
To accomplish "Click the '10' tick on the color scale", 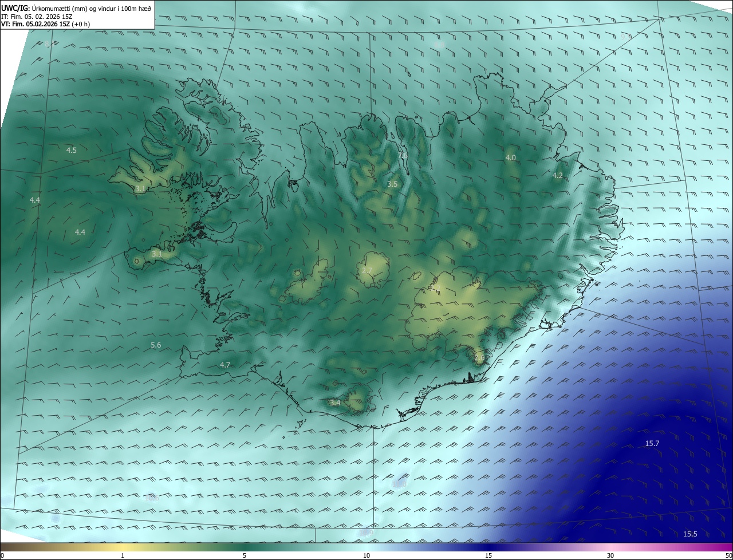I will [x=366, y=555].
